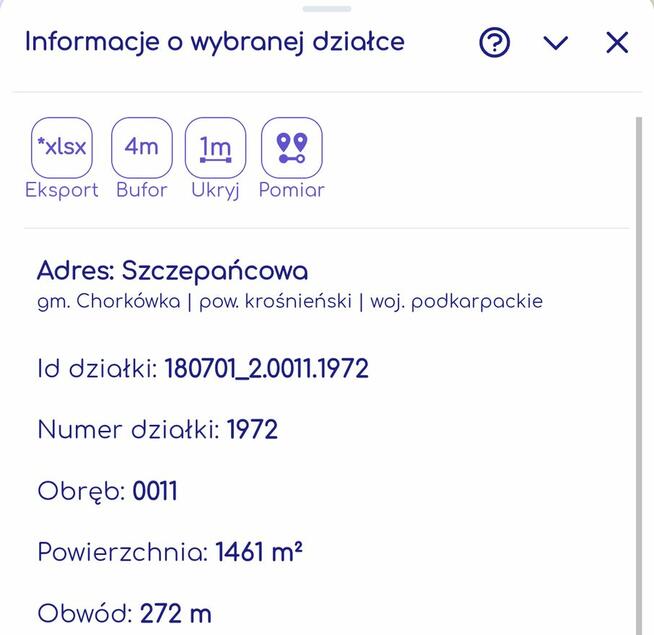Viewport: 654px width, 635px height.
Task: Close the parcel information panel
Action: tap(617, 43)
